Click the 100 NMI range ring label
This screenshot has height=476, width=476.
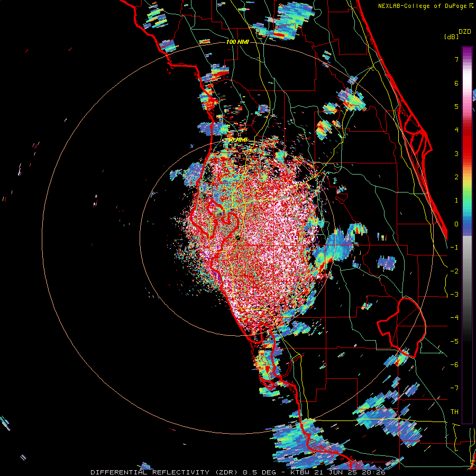[x=237, y=42]
